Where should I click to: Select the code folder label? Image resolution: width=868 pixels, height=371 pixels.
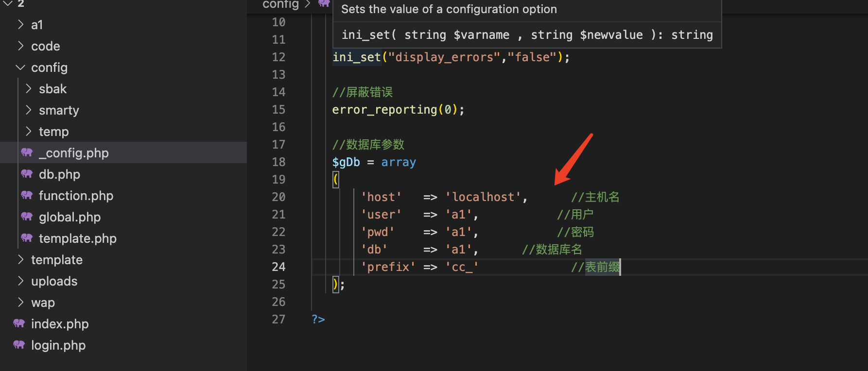click(46, 46)
